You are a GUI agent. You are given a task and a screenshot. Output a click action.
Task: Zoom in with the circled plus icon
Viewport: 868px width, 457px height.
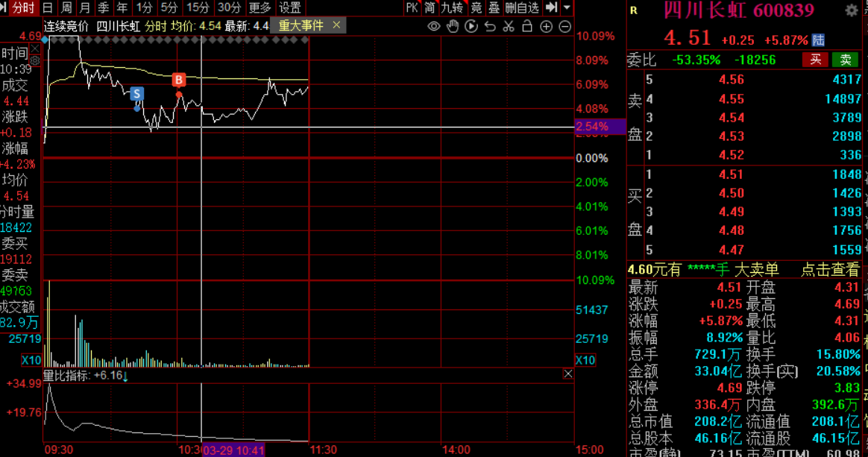(x=546, y=26)
